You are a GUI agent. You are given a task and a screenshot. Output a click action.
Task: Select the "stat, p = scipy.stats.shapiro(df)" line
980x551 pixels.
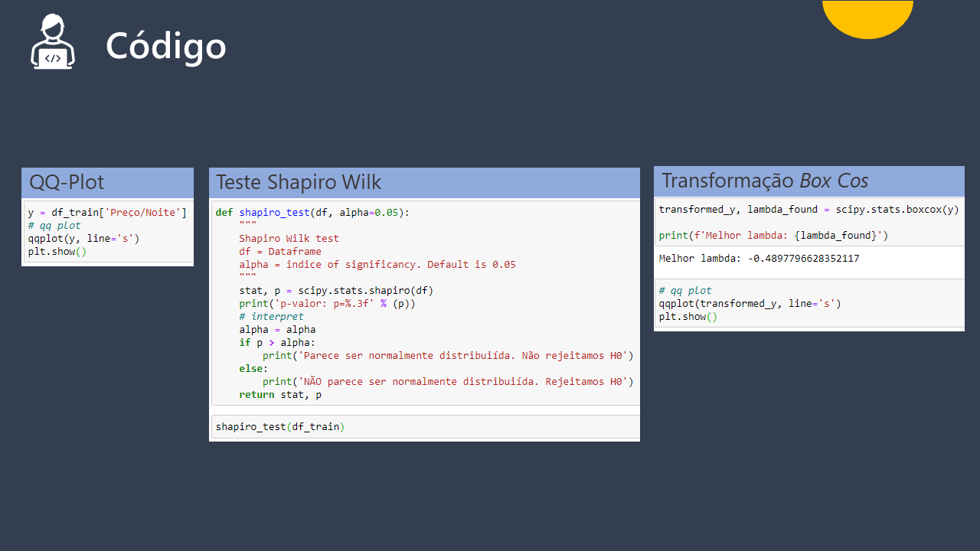tap(336, 291)
